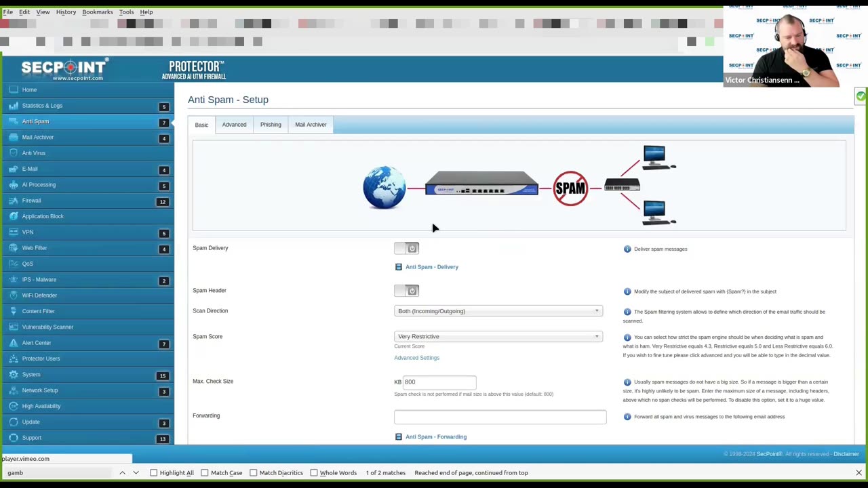Click the Application Block sidebar icon
Viewport: 868px width, 488px height.
pos(14,216)
